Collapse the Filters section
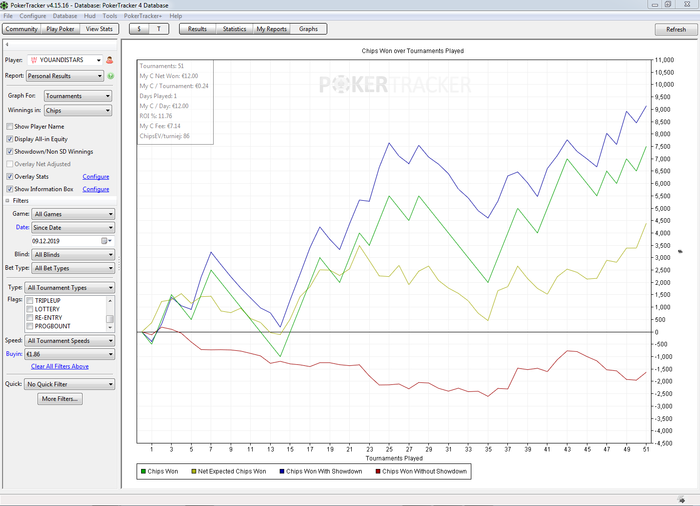 [x=8, y=201]
